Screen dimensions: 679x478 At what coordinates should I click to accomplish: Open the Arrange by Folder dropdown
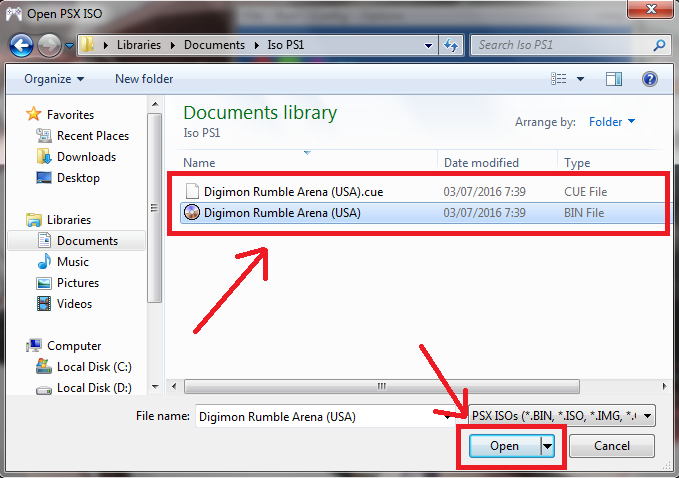pyautogui.click(x=612, y=122)
